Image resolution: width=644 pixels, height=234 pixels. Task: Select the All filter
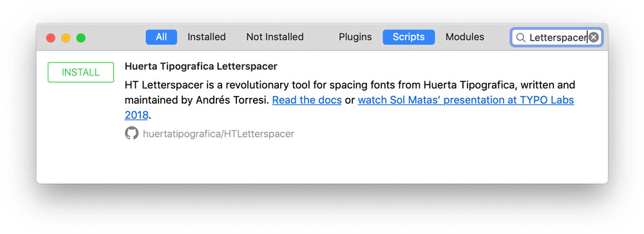tap(162, 37)
